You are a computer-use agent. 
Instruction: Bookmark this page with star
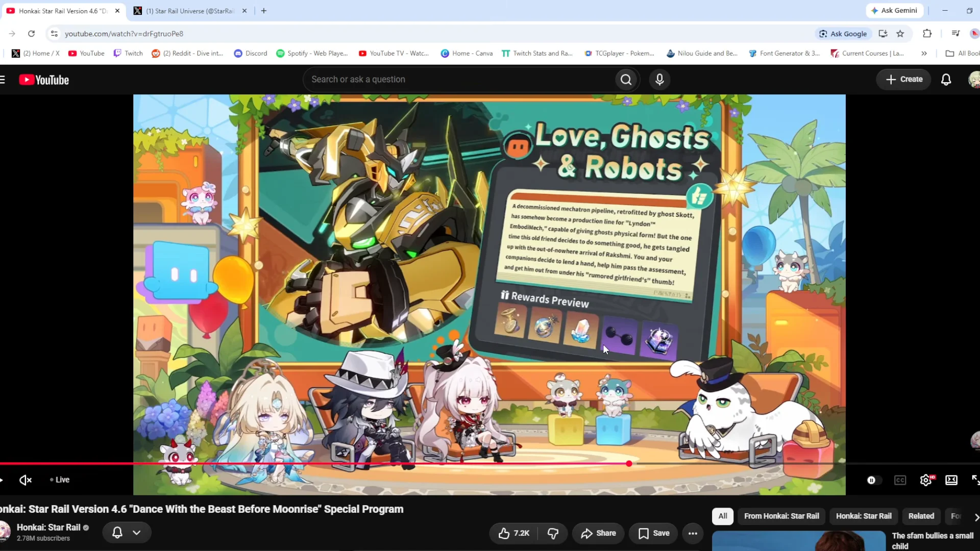point(900,34)
